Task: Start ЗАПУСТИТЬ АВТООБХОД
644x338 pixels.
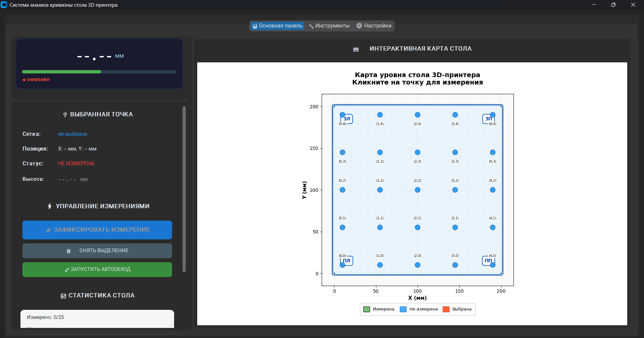Action: [x=97, y=270]
